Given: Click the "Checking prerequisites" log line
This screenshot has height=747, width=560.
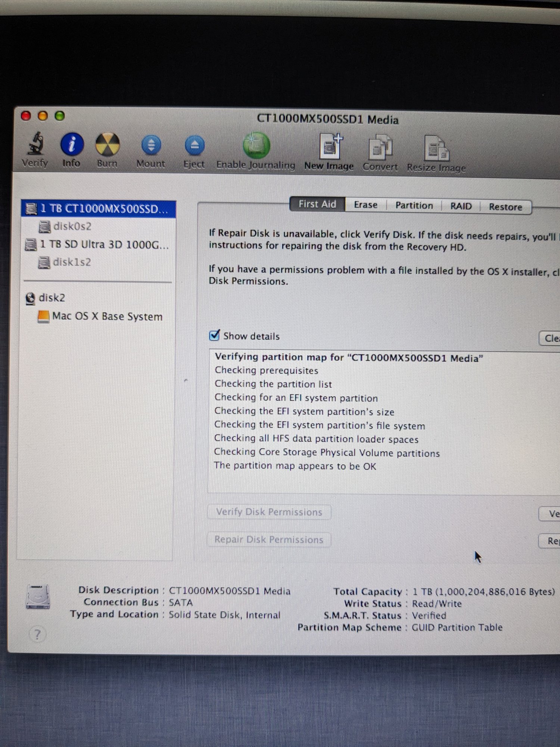Looking at the screenshot, I should [266, 370].
